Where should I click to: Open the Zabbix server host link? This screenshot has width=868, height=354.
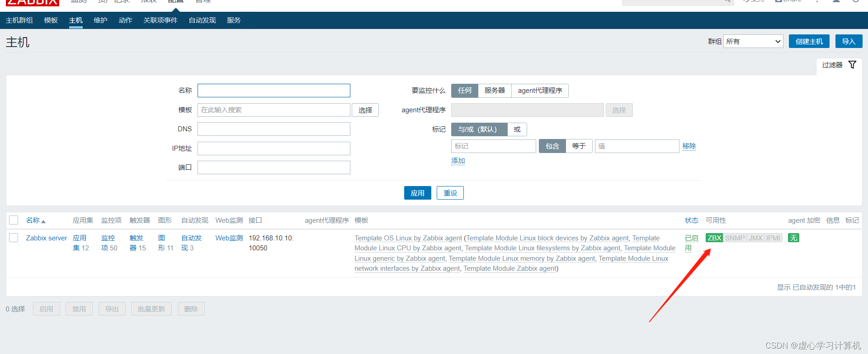46,238
